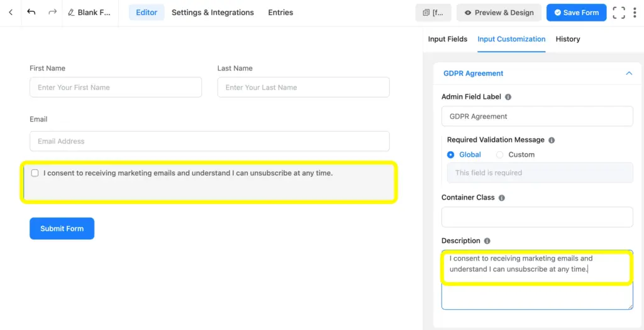
Task: Click the back chevron arrow
Action: (x=11, y=13)
